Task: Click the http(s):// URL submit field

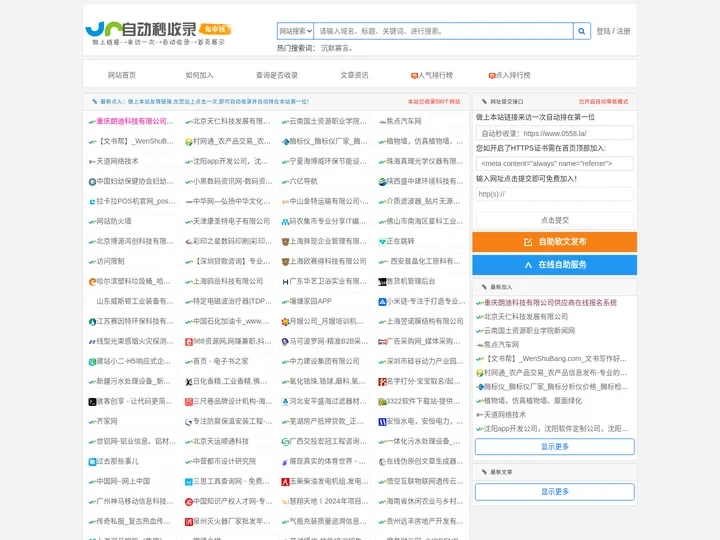Action: [x=555, y=194]
